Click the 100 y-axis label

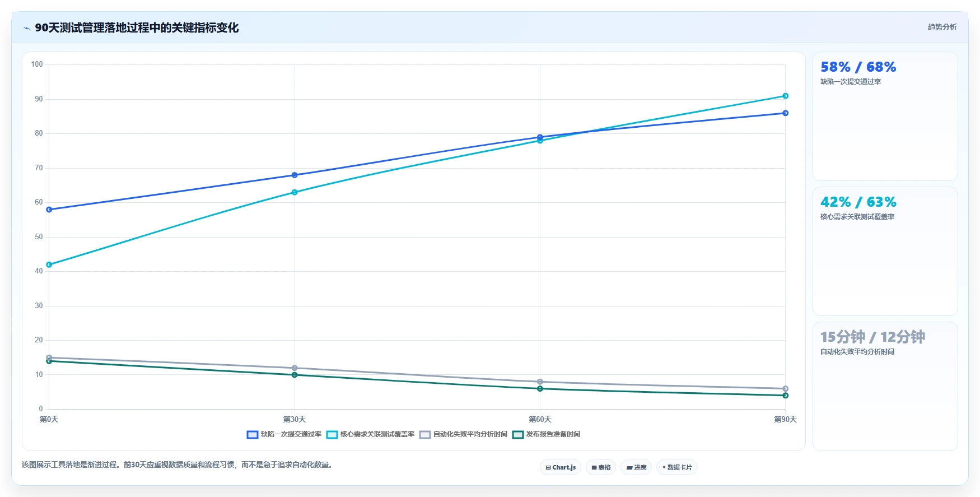coord(37,64)
